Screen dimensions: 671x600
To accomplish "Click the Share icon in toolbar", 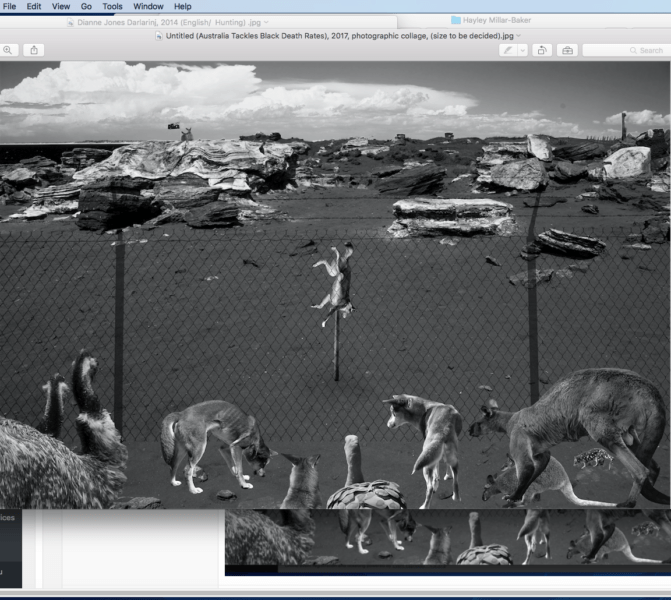I will coord(34,50).
